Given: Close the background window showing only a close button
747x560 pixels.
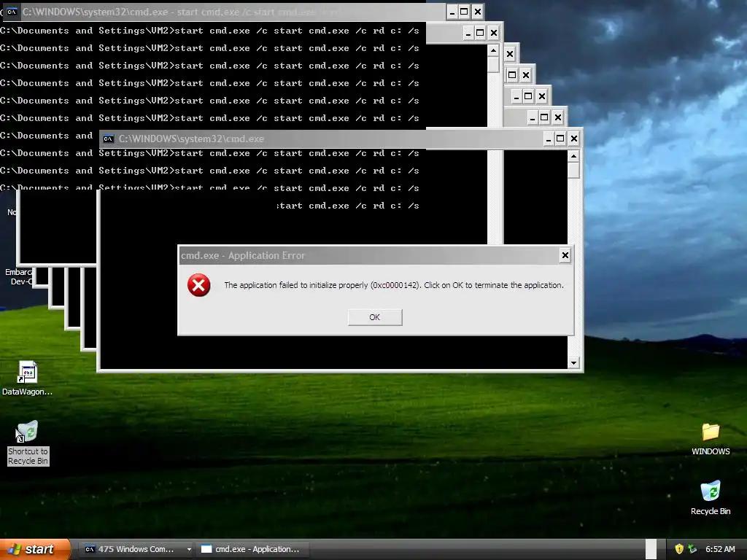Looking at the screenshot, I should 510,54.
